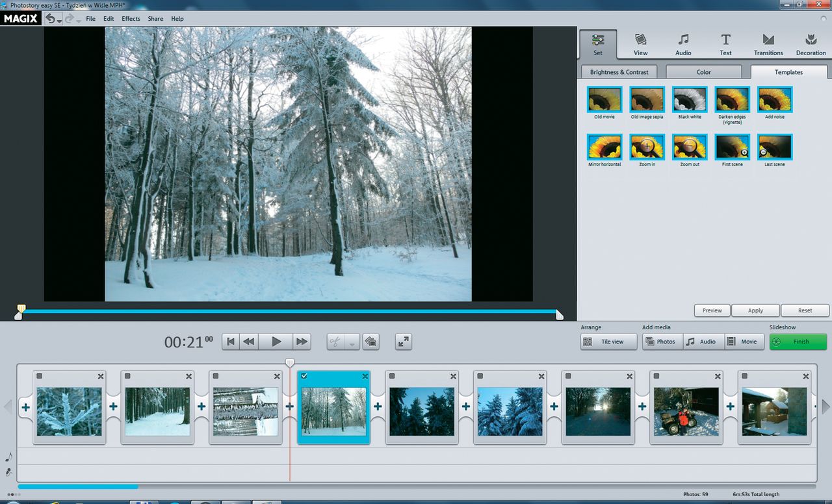Tick the checkbox on the red quad bike slide

click(x=656, y=376)
